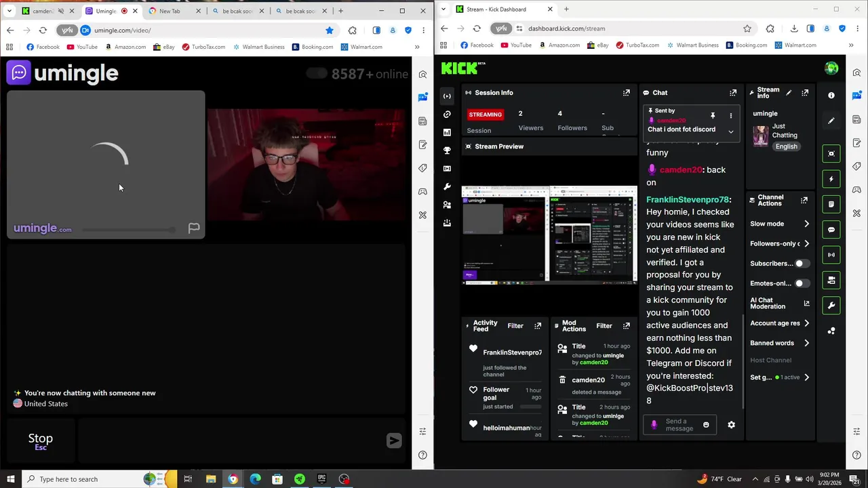Show hidden system tray icons
The width and height of the screenshot is (868, 488).
(755, 479)
